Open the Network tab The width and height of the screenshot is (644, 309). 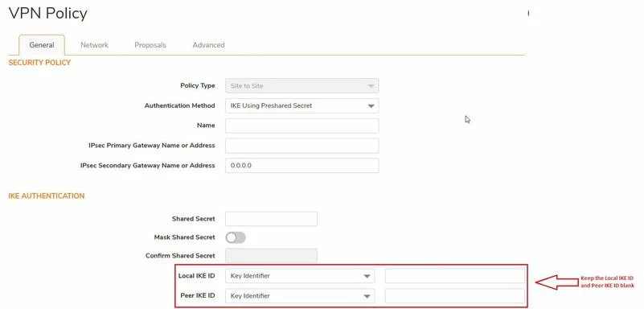[94, 45]
